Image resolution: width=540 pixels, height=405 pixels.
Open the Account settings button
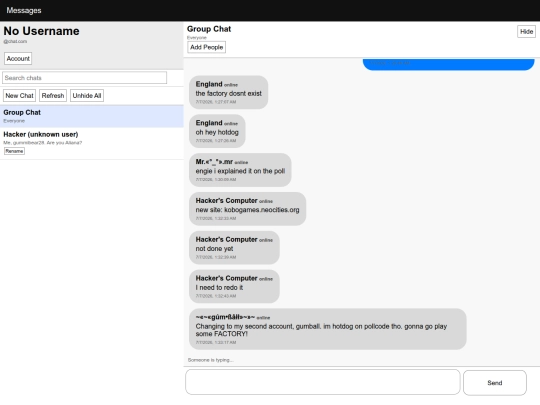[x=18, y=59]
